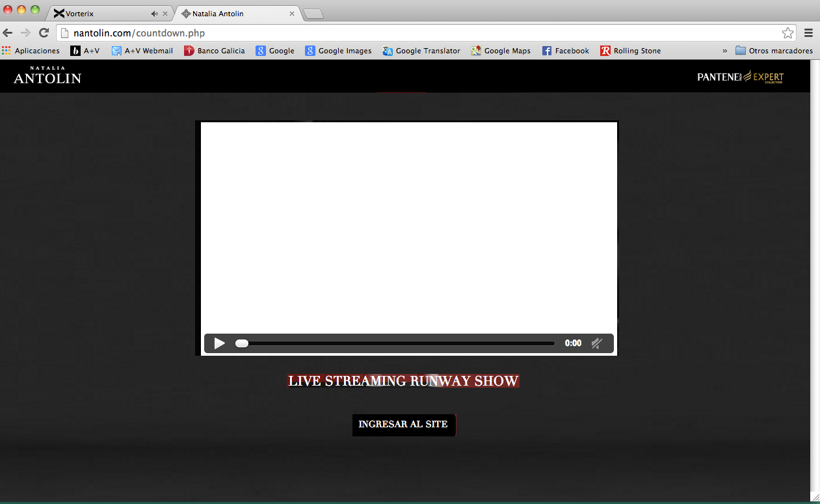Open the Google Maps bookmark
The image size is (820, 504).
[x=501, y=51]
